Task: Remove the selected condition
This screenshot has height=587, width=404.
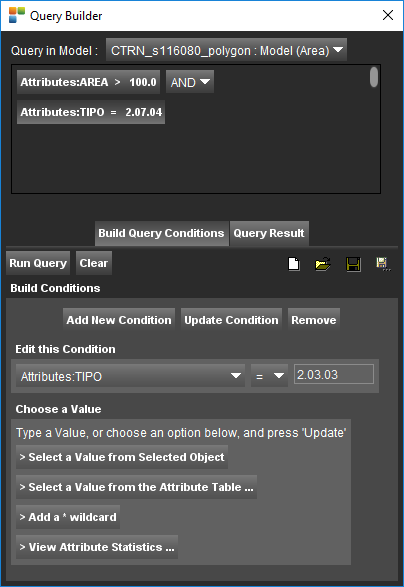Action: tap(314, 320)
